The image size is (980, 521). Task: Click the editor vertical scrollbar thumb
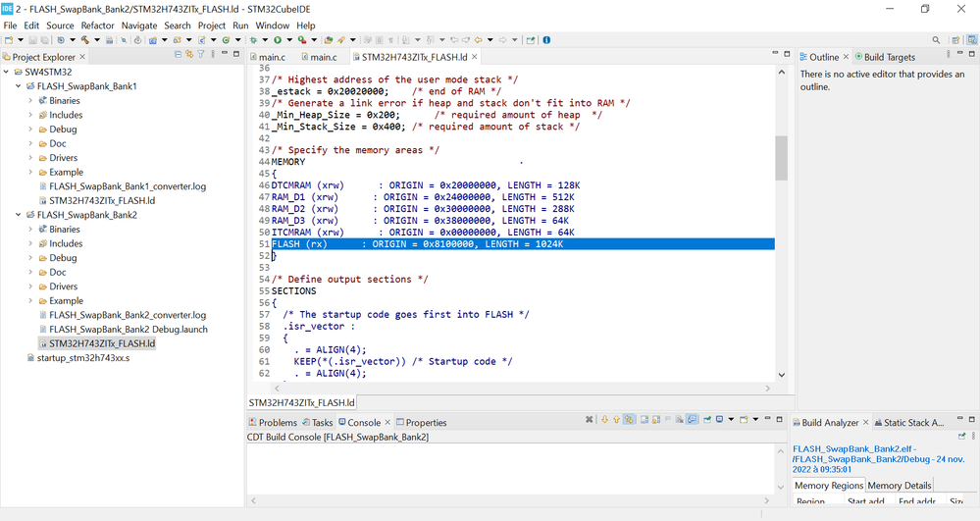781,158
